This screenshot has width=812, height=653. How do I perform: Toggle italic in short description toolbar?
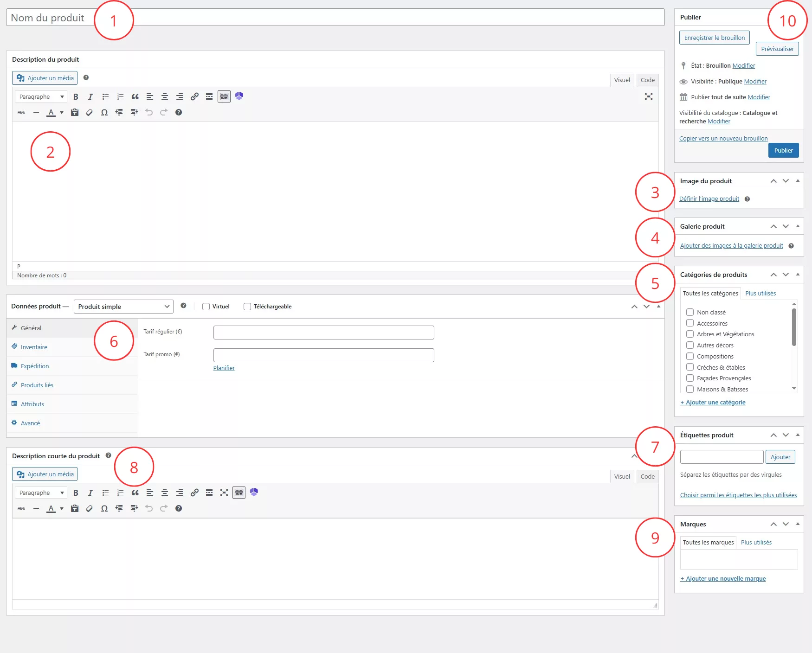(x=90, y=493)
